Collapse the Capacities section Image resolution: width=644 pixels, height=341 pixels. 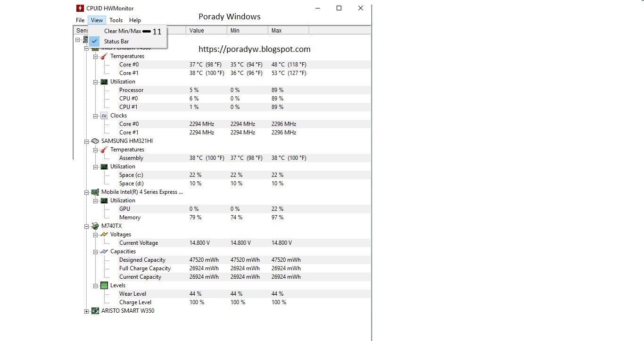96,252
